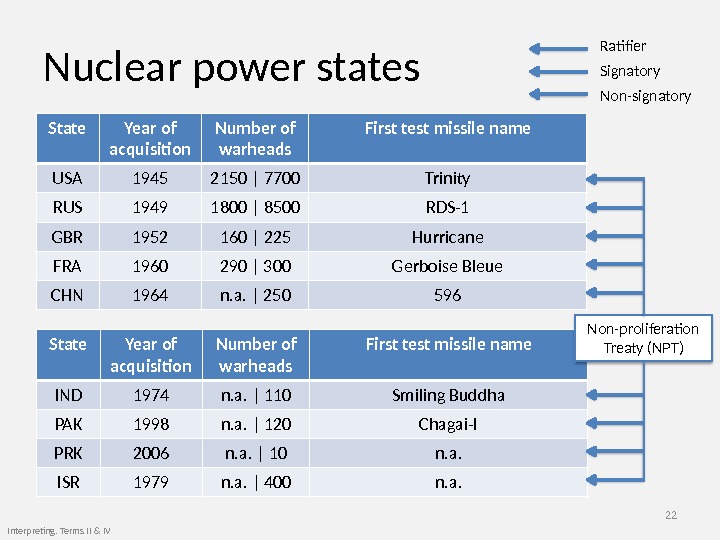Select the 'Non-signatory' legend label
This screenshot has height=540, width=720.
(x=645, y=96)
